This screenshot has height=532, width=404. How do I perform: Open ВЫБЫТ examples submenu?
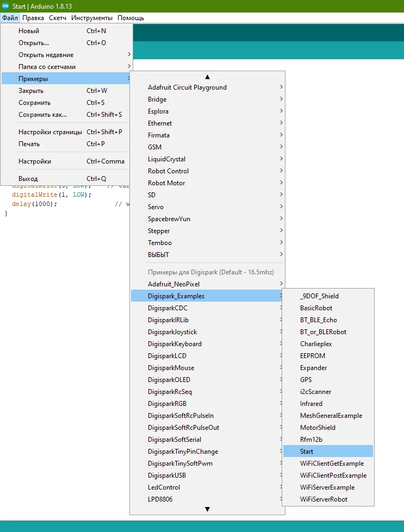[x=207, y=255]
